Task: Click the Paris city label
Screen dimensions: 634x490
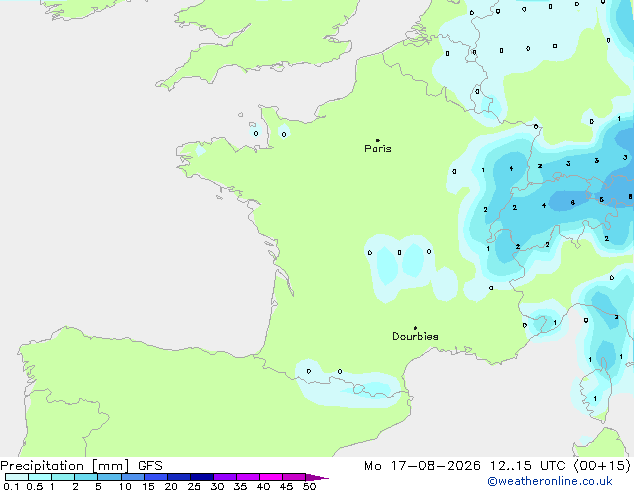Action: pos(378,149)
